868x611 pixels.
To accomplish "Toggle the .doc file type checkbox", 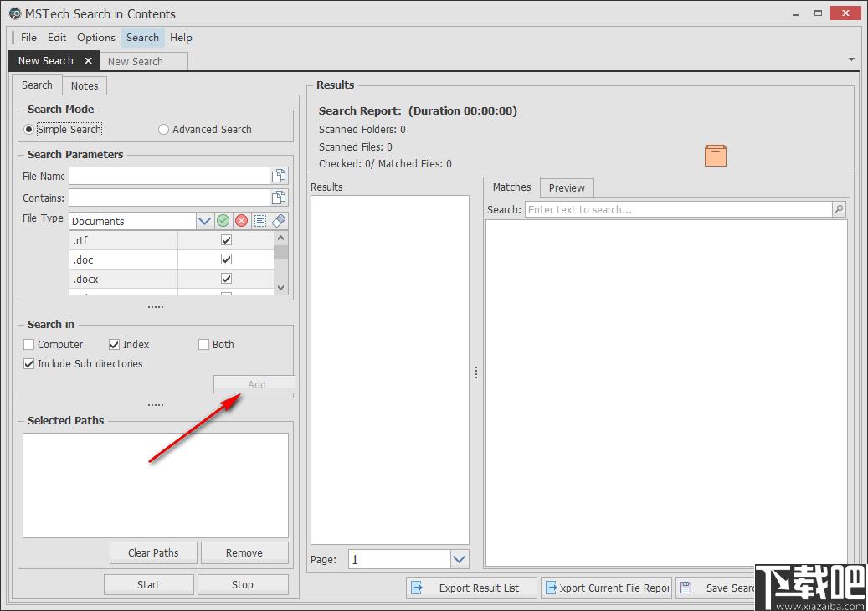I will 226,259.
